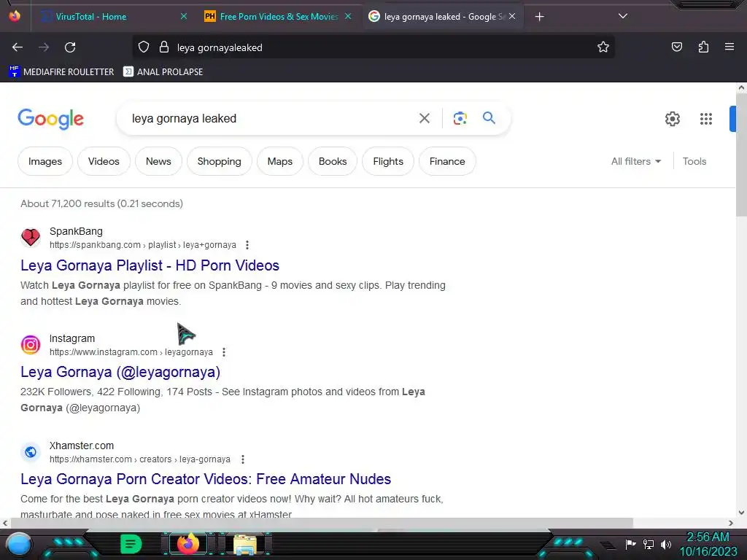Go back with the browser back arrow

(x=18, y=47)
